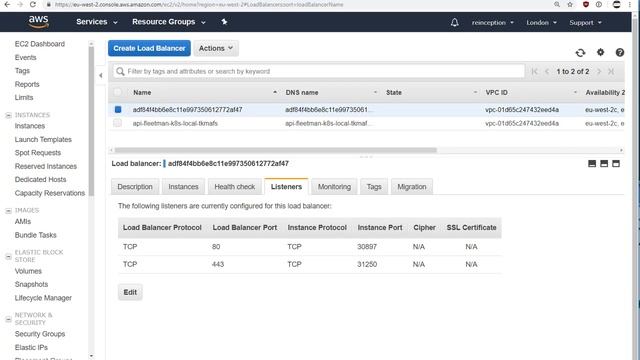
Task: Bookmark page with the star icon
Action: pos(570,4)
